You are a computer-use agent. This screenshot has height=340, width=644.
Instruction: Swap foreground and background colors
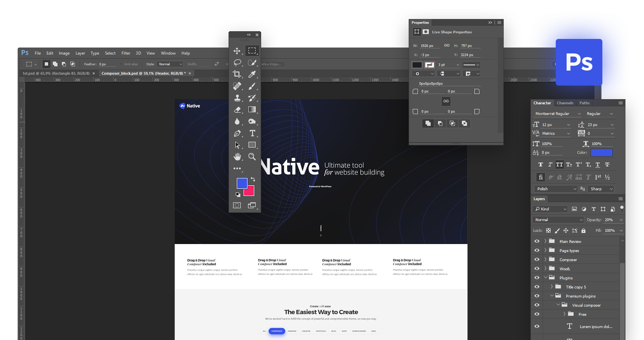[253, 179]
